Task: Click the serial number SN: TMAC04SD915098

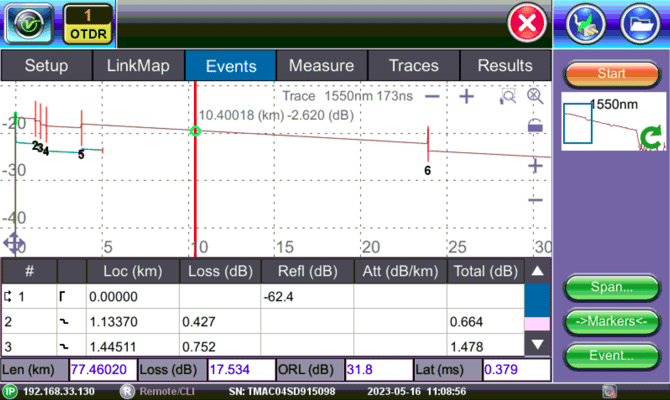Action: [282, 391]
